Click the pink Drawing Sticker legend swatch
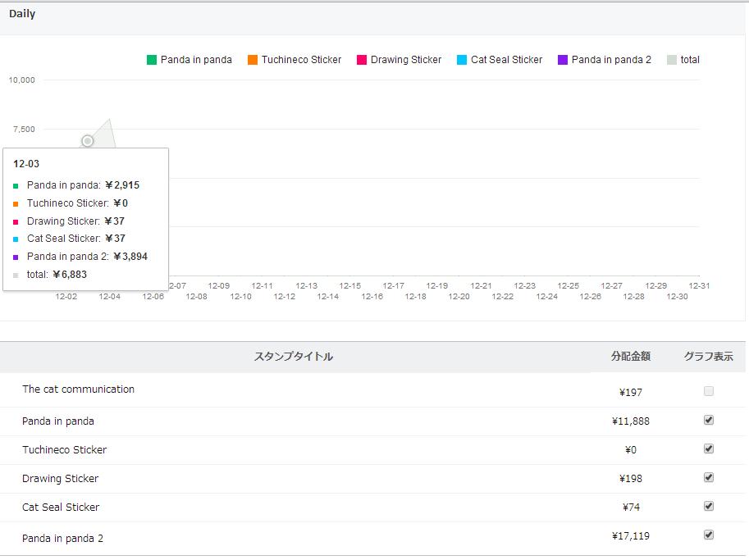 click(x=362, y=60)
